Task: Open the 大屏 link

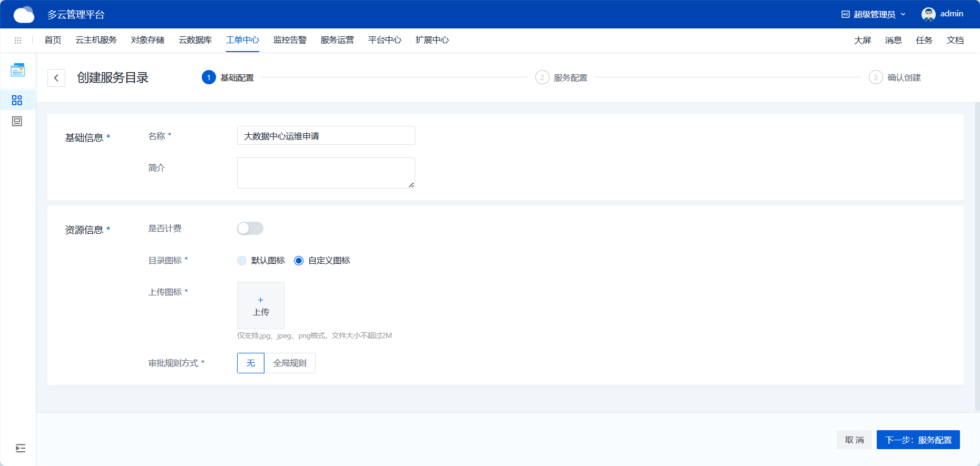Action: click(x=863, y=41)
